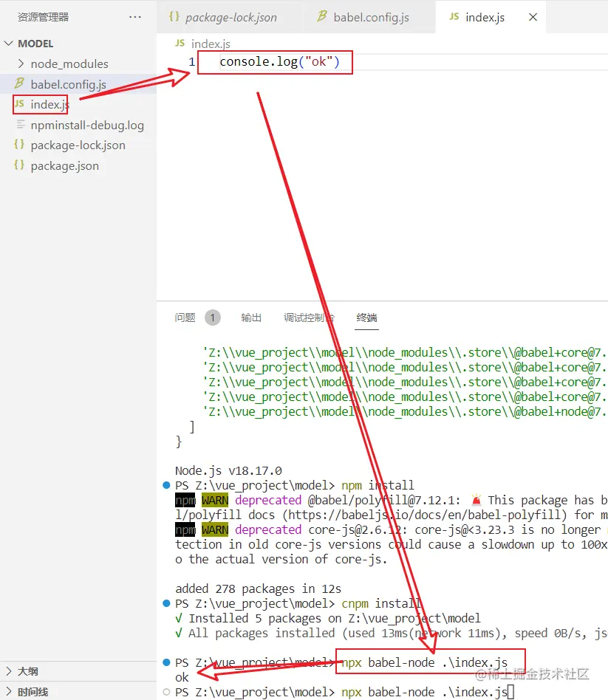This screenshot has height=700, width=608.
Task: Click 'Installed 5 packages' terminal line
Action: point(328,618)
